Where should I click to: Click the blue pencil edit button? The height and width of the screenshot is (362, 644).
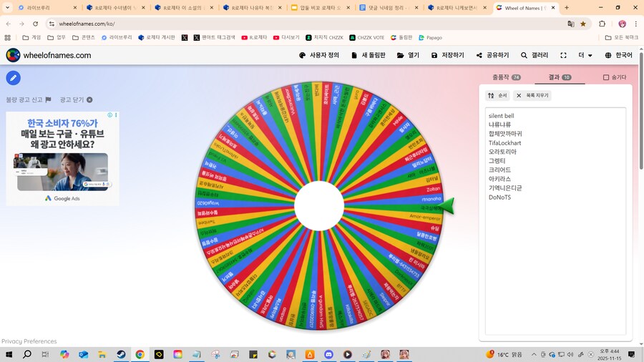[x=13, y=78]
